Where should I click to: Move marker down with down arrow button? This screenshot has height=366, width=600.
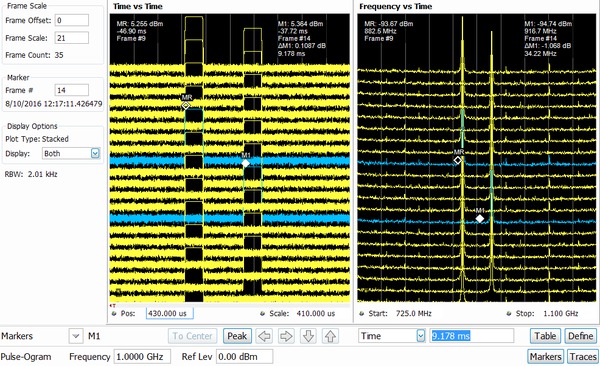[308, 336]
